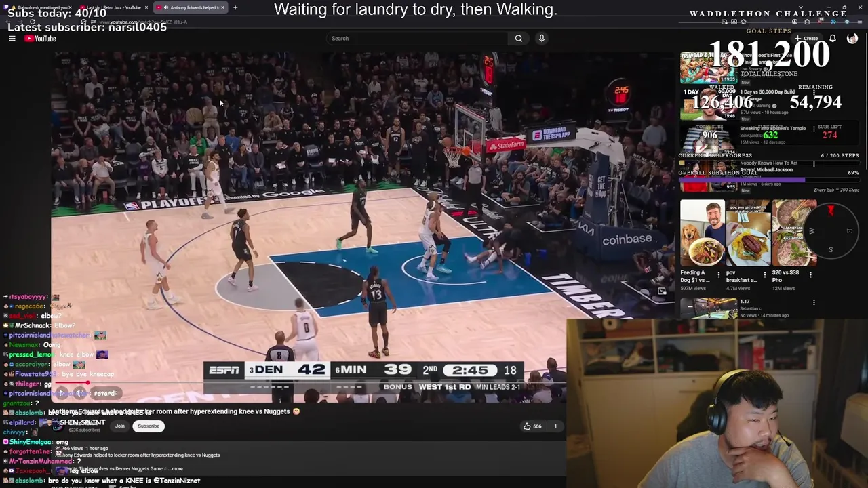This screenshot has height=488, width=868.
Task: Open 'Nobody Knows How To Act' video
Action: (x=709, y=175)
